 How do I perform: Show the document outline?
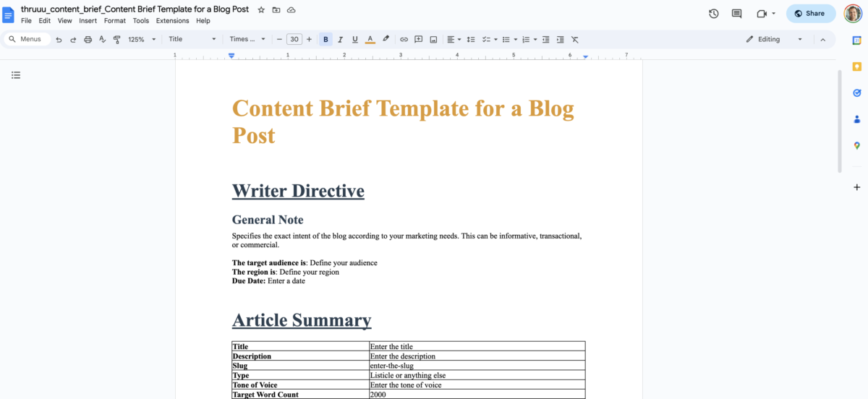pyautogui.click(x=16, y=74)
